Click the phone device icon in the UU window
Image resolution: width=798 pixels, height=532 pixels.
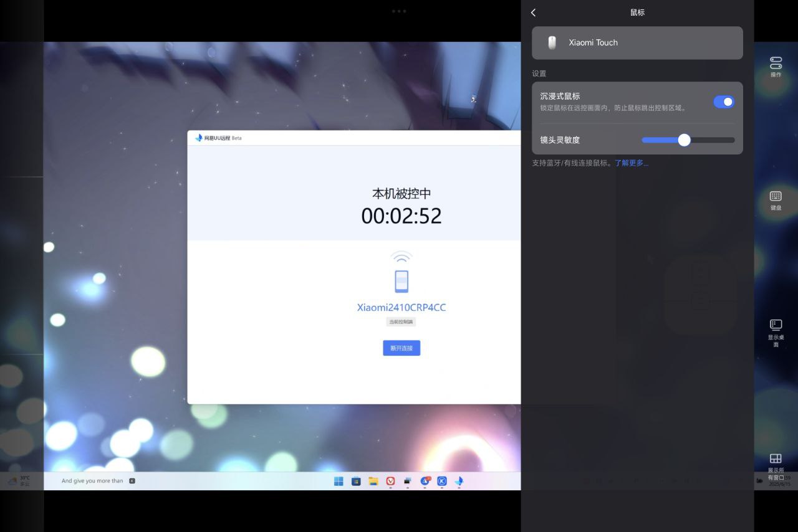point(401,281)
